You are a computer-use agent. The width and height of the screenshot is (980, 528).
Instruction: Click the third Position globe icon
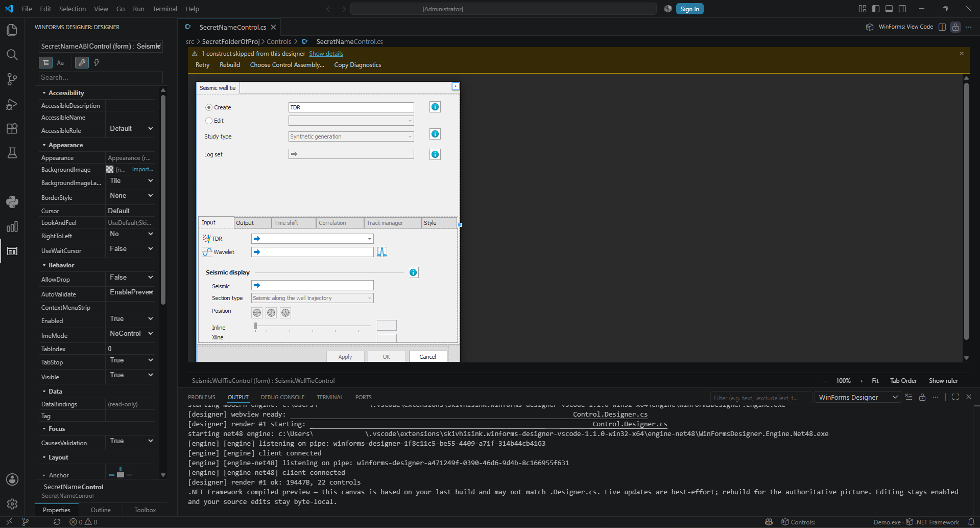tap(285, 313)
